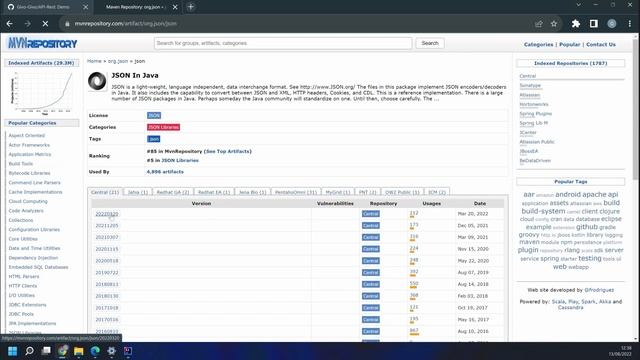Open the browser side panel icon
The width and height of the screenshot is (640, 360).
click(594, 24)
